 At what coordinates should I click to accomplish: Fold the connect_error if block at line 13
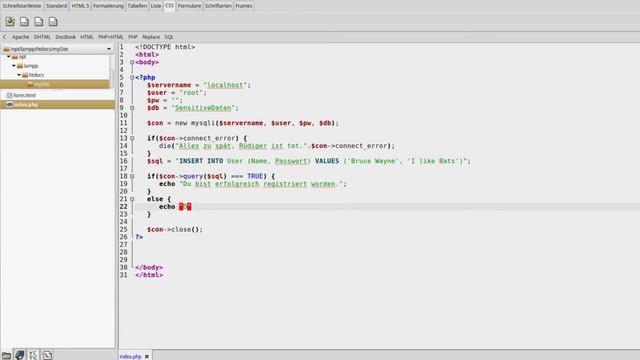132,138
